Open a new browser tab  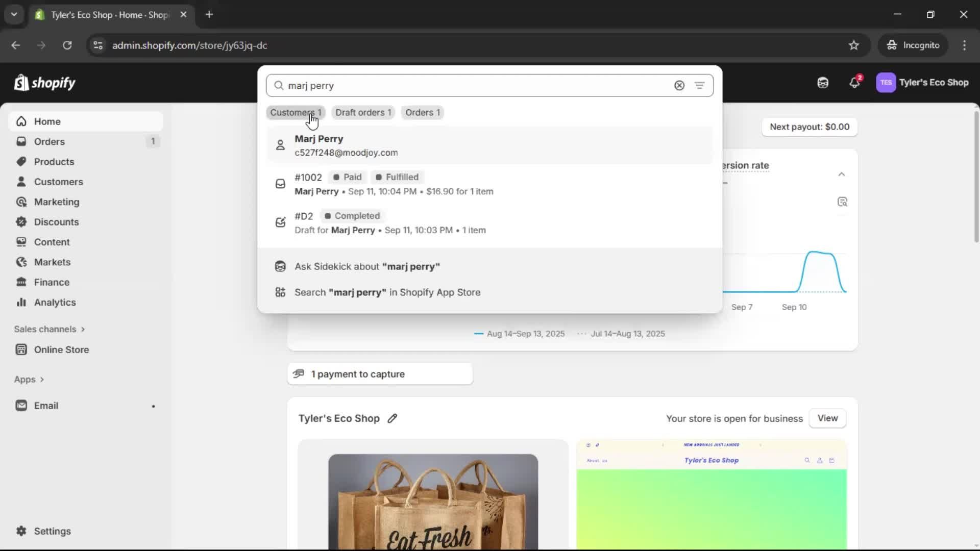click(209, 15)
